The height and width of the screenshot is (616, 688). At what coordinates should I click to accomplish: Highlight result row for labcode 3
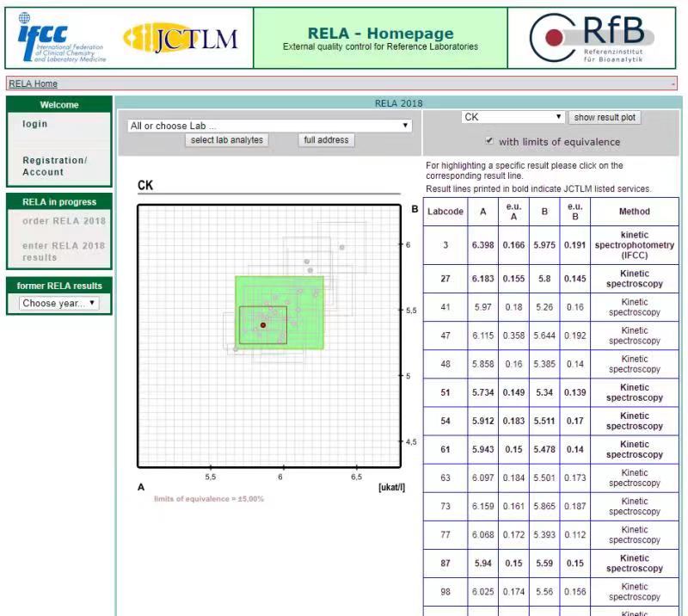point(550,245)
